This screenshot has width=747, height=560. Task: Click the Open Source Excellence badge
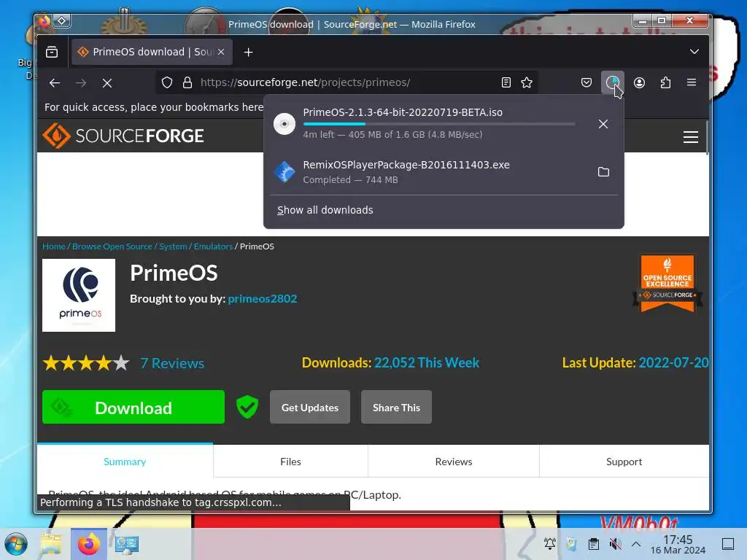667,284
